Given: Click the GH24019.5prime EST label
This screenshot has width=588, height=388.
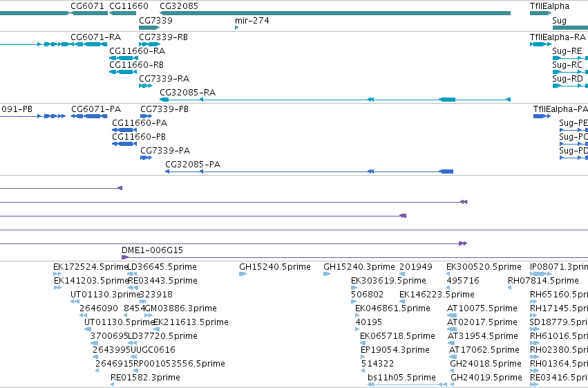Looking at the screenshot, I should pyautogui.click(x=486, y=378).
